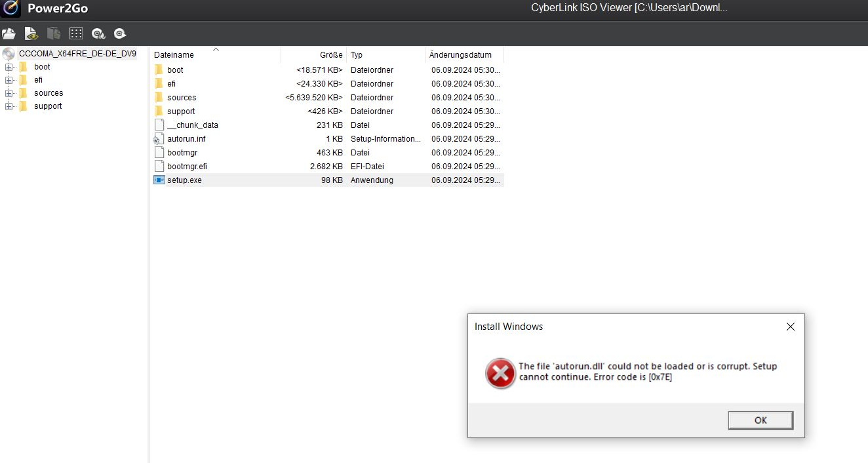Select the file name autorun.inf
Screen dimensions: 868x463
pos(186,139)
